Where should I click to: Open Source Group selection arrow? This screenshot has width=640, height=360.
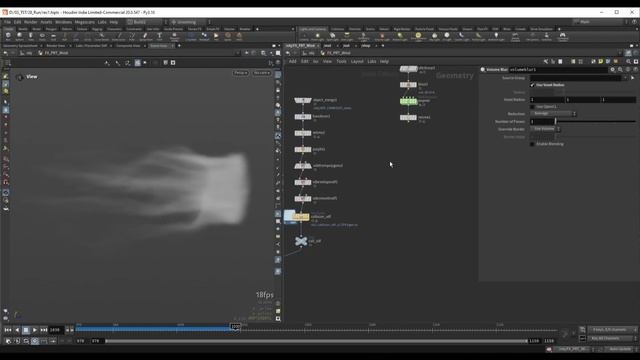[x=633, y=78]
